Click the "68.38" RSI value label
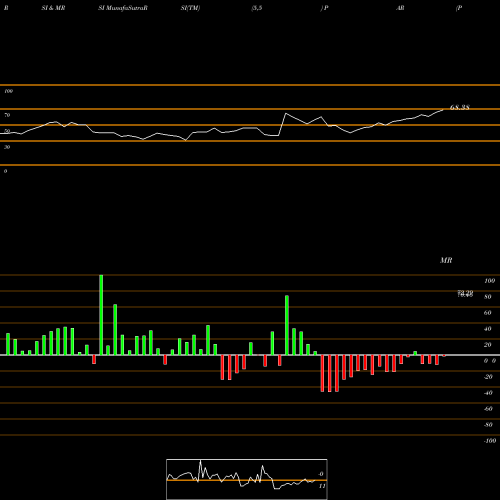 (460, 107)
